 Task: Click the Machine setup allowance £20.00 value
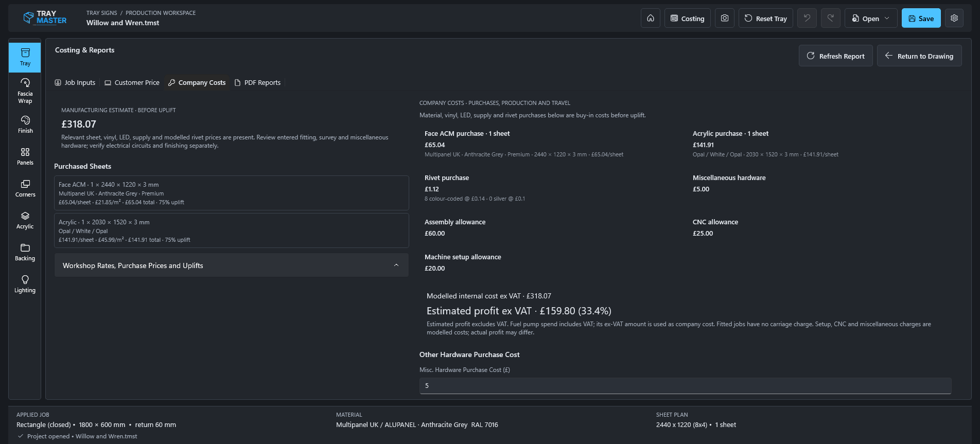[x=435, y=268]
